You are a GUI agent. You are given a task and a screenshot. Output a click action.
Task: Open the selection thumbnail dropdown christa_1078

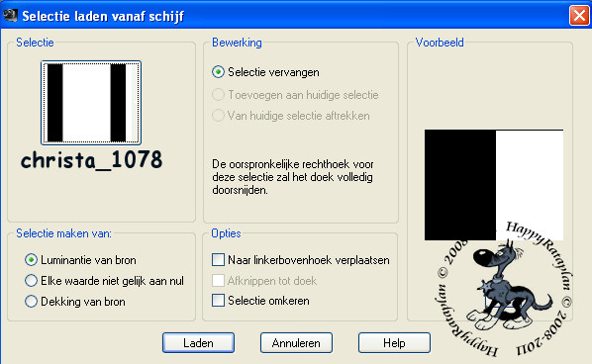(91, 103)
